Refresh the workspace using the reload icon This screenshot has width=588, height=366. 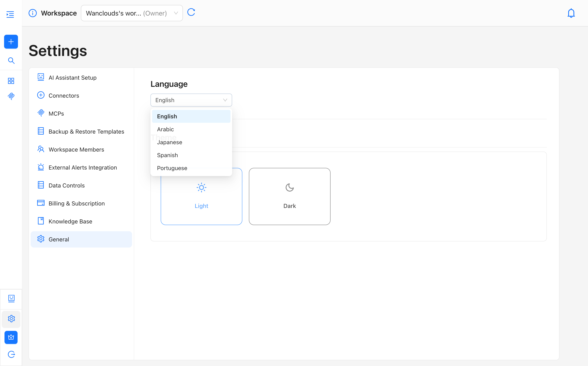coord(191,12)
